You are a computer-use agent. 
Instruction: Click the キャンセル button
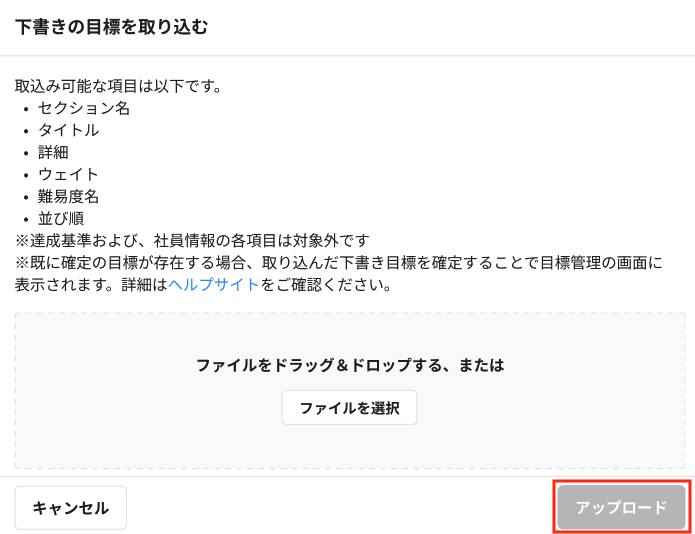pyautogui.click(x=70, y=508)
